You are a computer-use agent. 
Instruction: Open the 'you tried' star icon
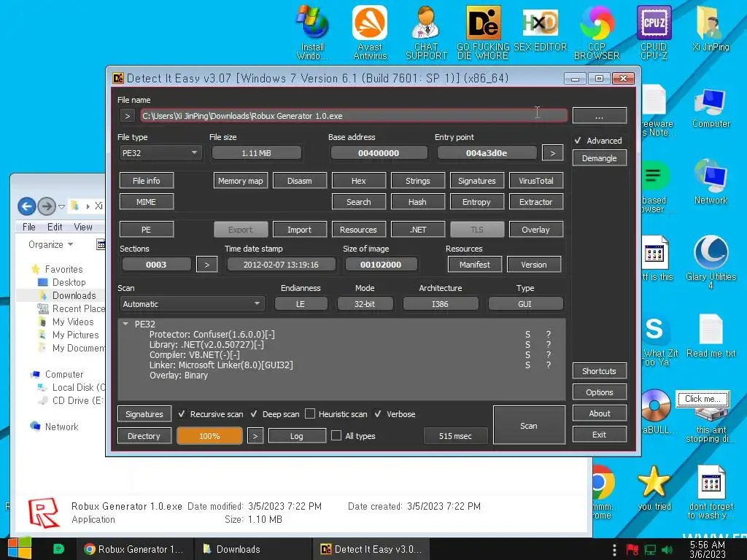[x=654, y=488]
